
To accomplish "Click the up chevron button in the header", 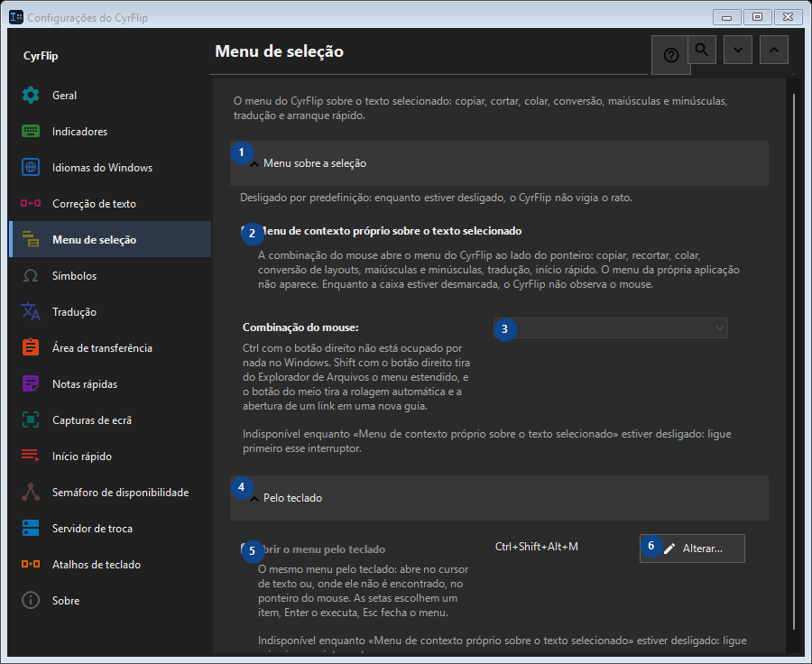I will pyautogui.click(x=774, y=50).
